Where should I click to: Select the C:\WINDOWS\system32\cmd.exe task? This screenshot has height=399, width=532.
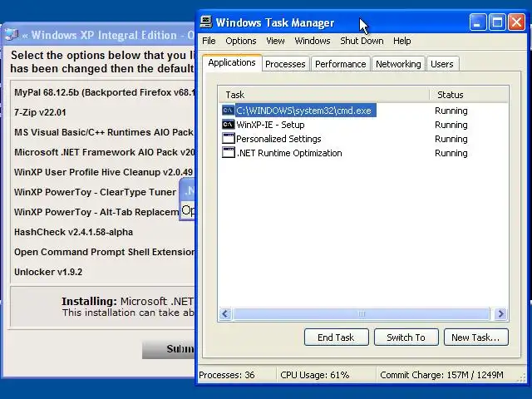[x=304, y=111]
